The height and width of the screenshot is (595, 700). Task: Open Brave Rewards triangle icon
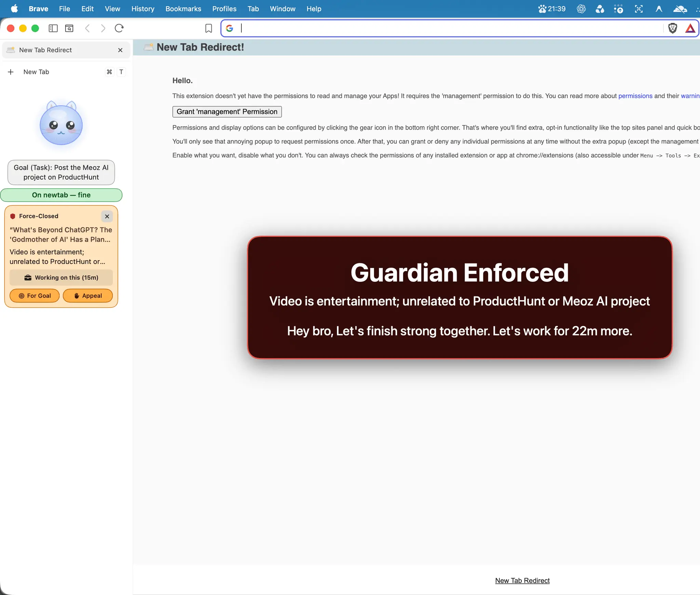[x=690, y=28]
